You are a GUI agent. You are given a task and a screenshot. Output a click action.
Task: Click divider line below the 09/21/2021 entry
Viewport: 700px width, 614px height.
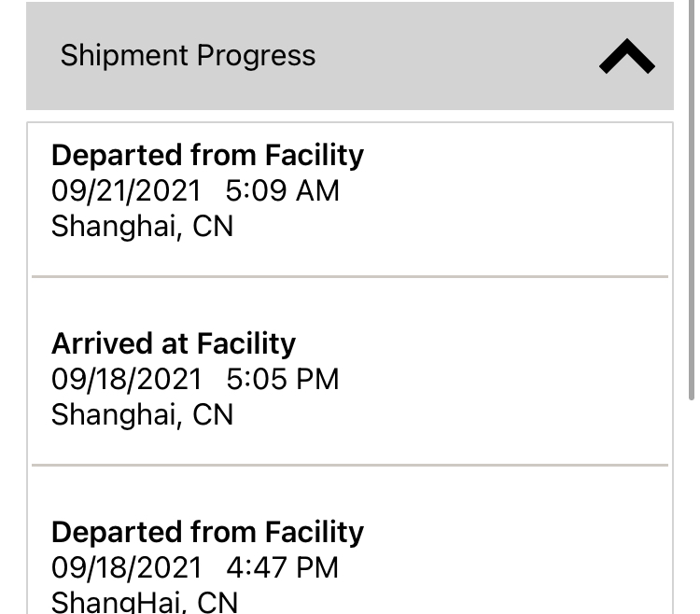pos(350,276)
